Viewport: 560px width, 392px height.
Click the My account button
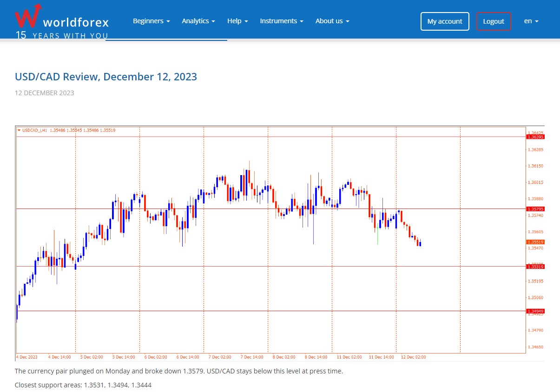[444, 21]
